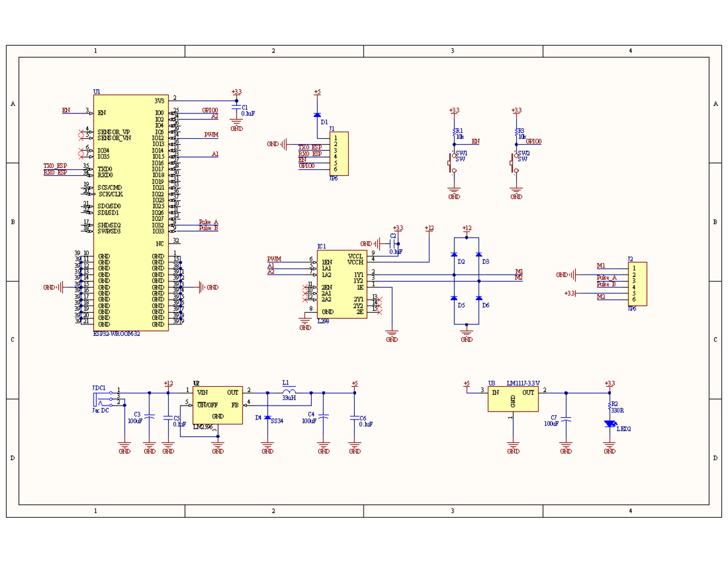Image resolution: width=728 pixels, height=562 pixels.
Task: Select the L298 driver IC1 body
Action: coord(342,284)
